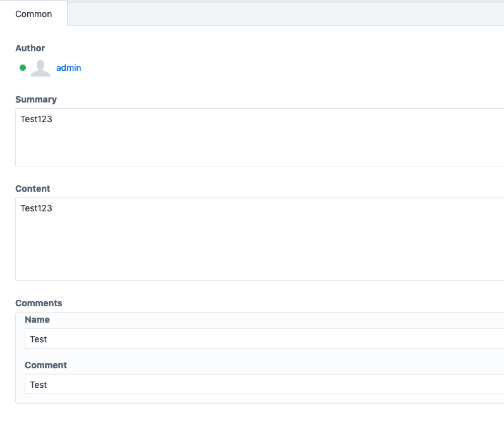Select the Name label in Comments
The height and width of the screenshot is (429, 504).
tap(37, 320)
